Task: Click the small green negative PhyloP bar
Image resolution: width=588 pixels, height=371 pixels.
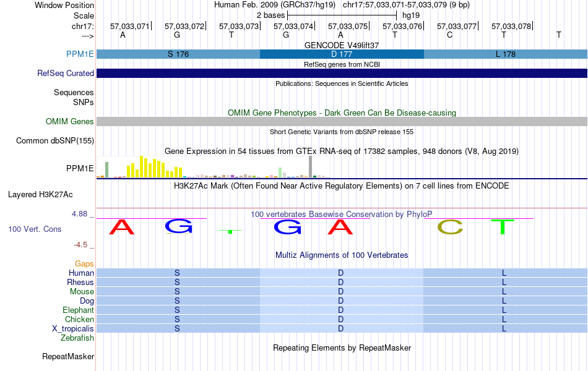Action: (230, 232)
